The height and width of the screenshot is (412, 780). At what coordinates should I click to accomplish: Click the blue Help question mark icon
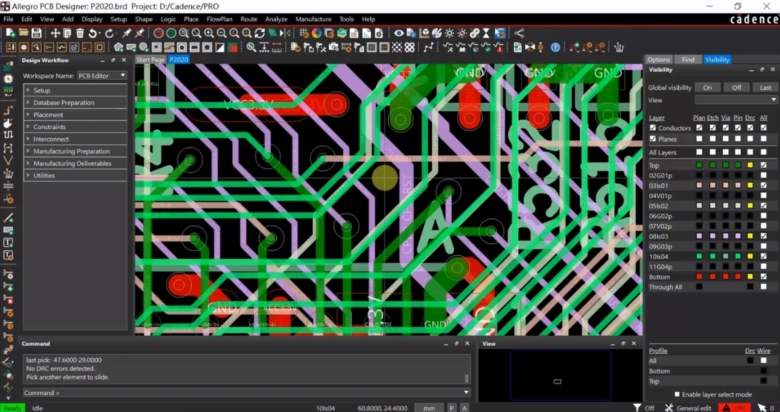click(x=556, y=47)
